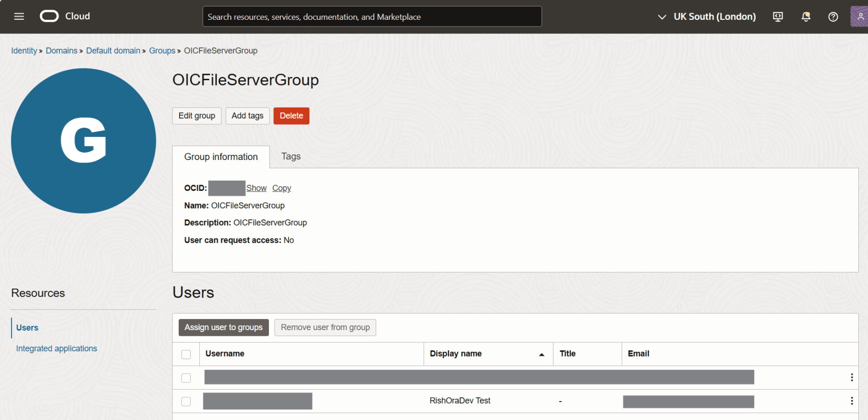The image size is (868, 420).
Task: Toggle the select-all users checkbox in header
Action: pos(186,354)
